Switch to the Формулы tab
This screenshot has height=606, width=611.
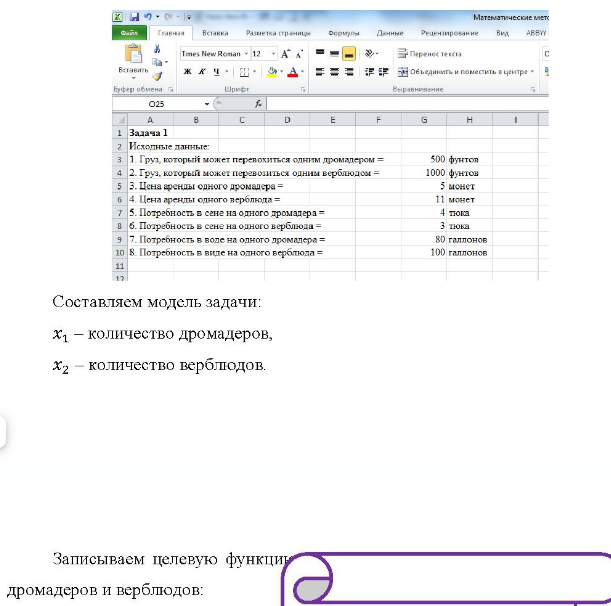[x=344, y=33]
